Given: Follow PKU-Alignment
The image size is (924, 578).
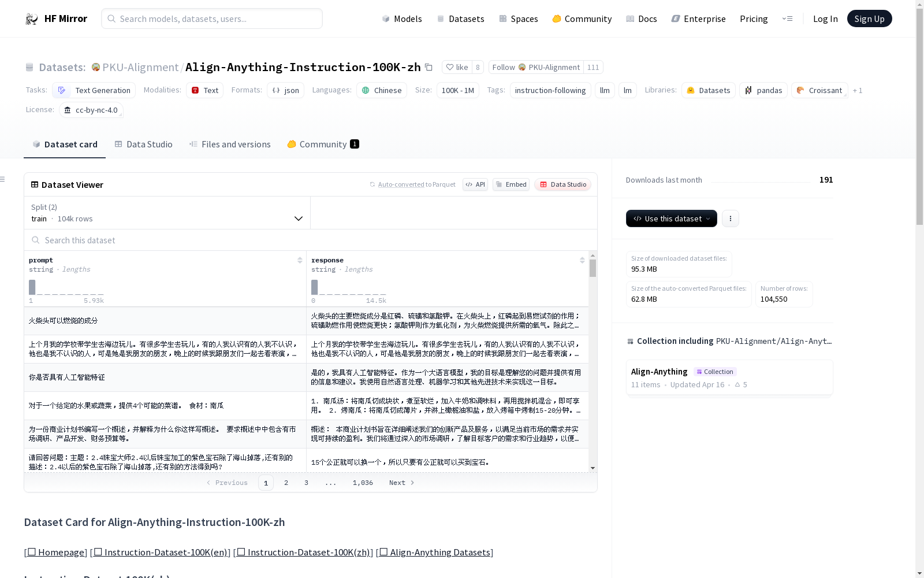Looking at the screenshot, I should coord(536,67).
